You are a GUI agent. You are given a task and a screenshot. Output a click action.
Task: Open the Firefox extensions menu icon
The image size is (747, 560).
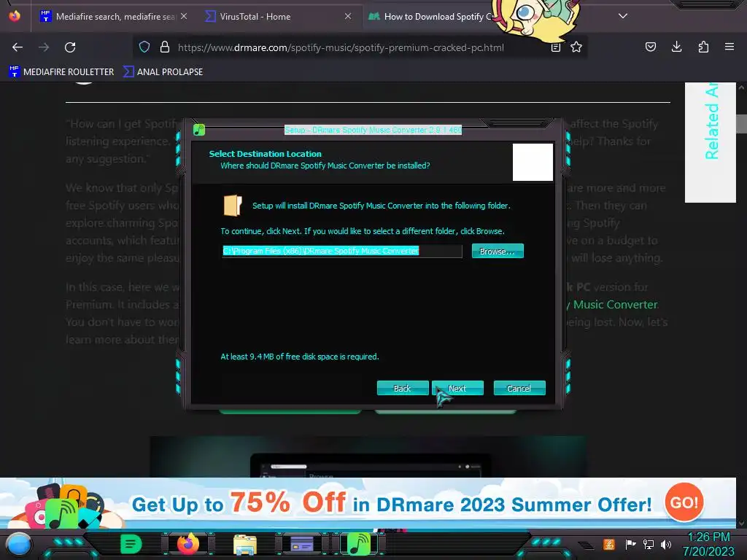703,47
